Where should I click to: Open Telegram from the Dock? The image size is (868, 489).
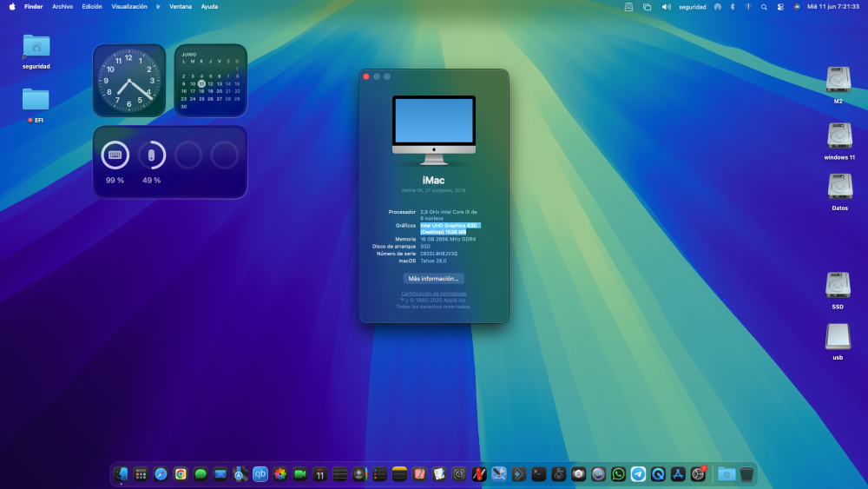point(638,474)
